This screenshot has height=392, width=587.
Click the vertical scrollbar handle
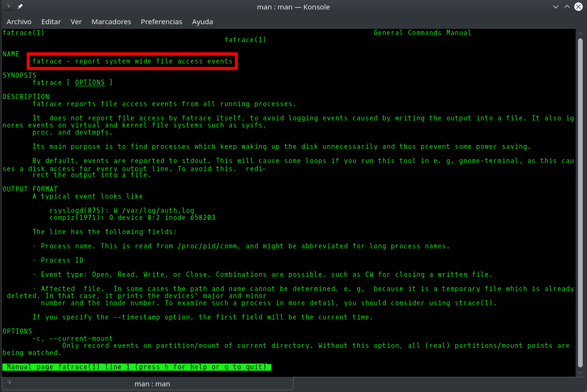(x=580, y=201)
